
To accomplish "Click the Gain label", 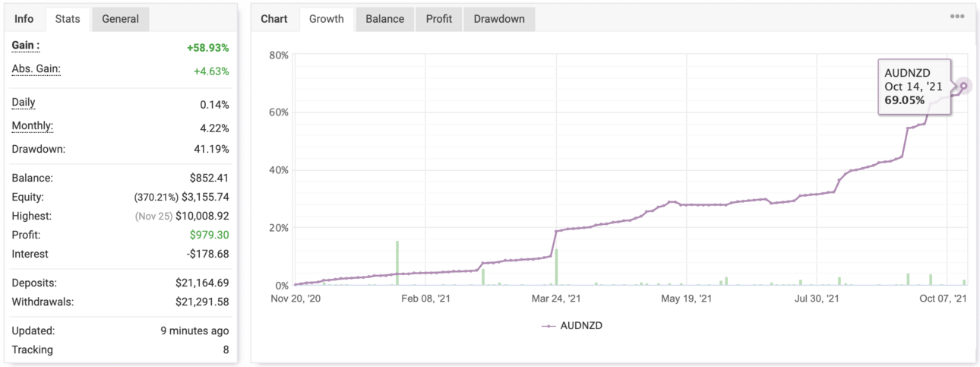I will [x=26, y=46].
